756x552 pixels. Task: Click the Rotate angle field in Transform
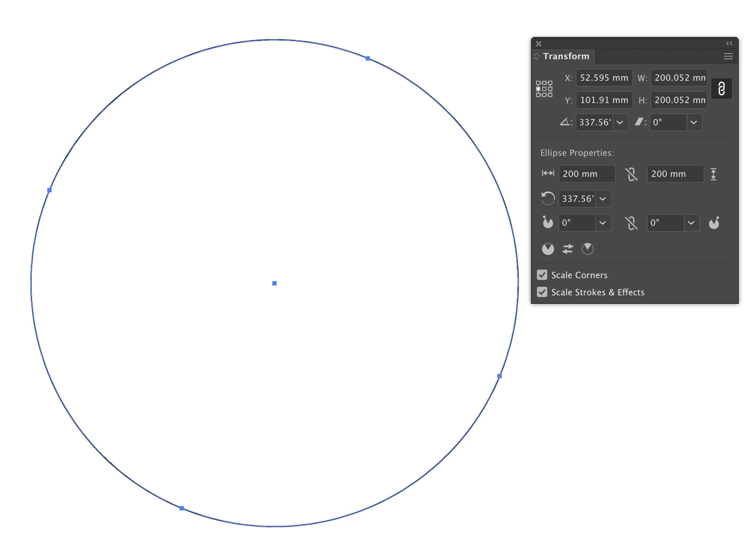click(x=594, y=122)
